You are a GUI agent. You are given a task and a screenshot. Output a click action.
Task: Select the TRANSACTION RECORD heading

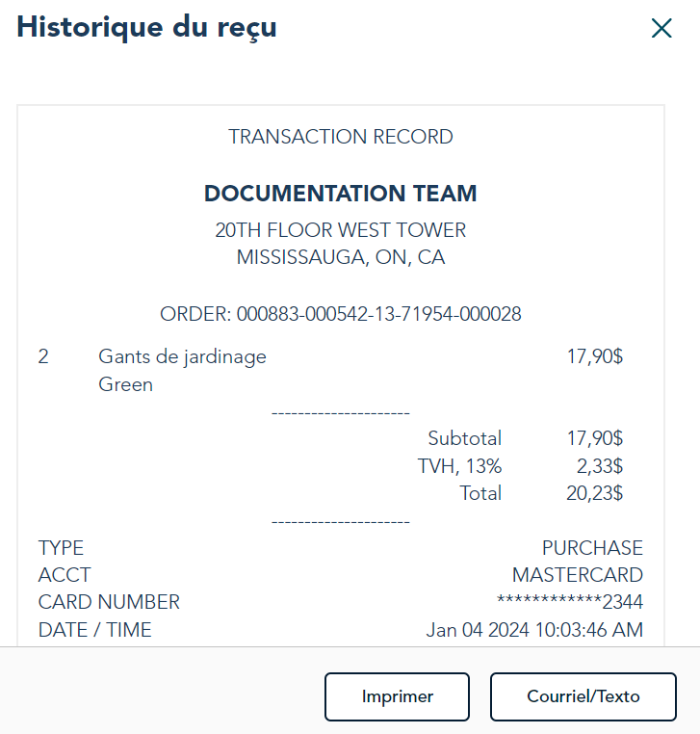[341, 137]
